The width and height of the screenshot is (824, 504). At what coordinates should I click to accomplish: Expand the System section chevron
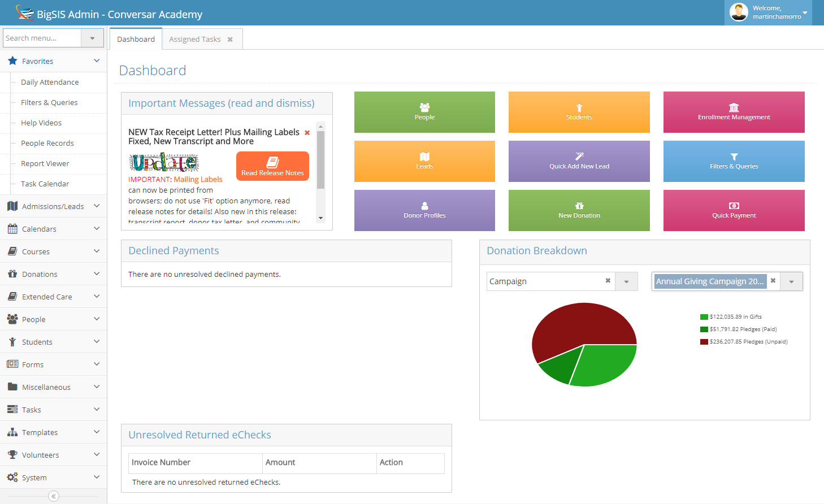[97, 477]
